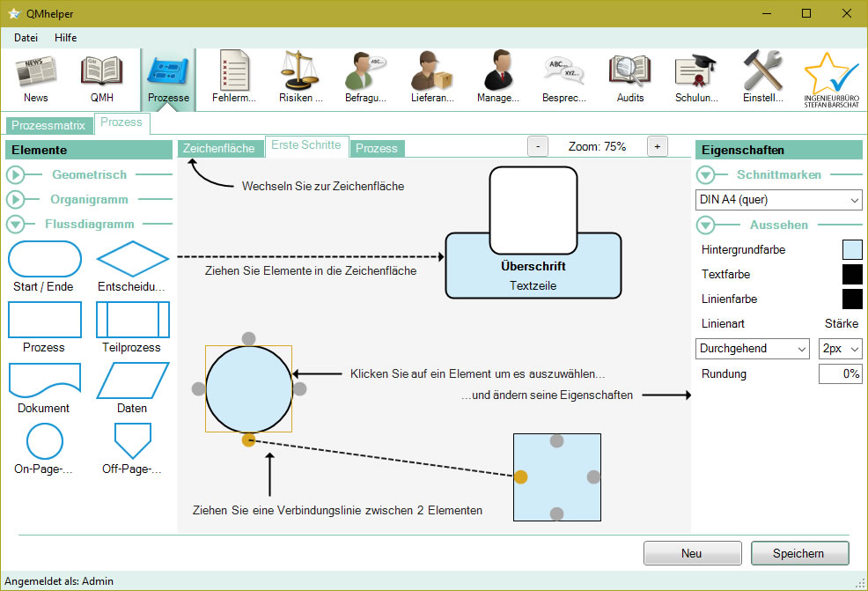
Task: Expand the Geometrisch section
Action: click(x=17, y=175)
